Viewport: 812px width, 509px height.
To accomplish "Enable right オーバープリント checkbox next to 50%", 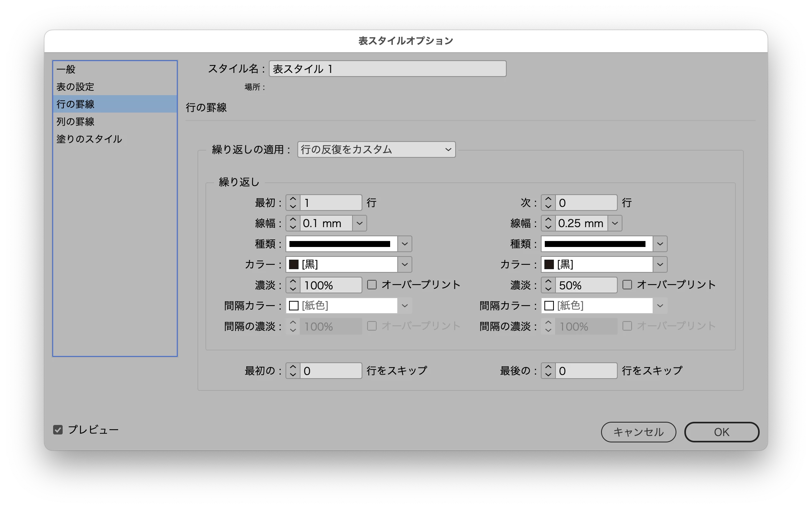I will tap(627, 285).
